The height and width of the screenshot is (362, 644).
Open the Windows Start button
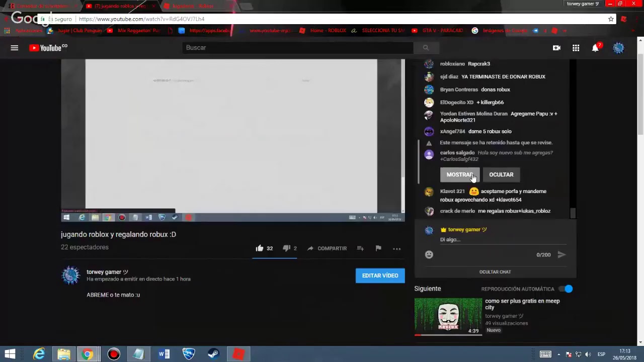click(10, 354)
